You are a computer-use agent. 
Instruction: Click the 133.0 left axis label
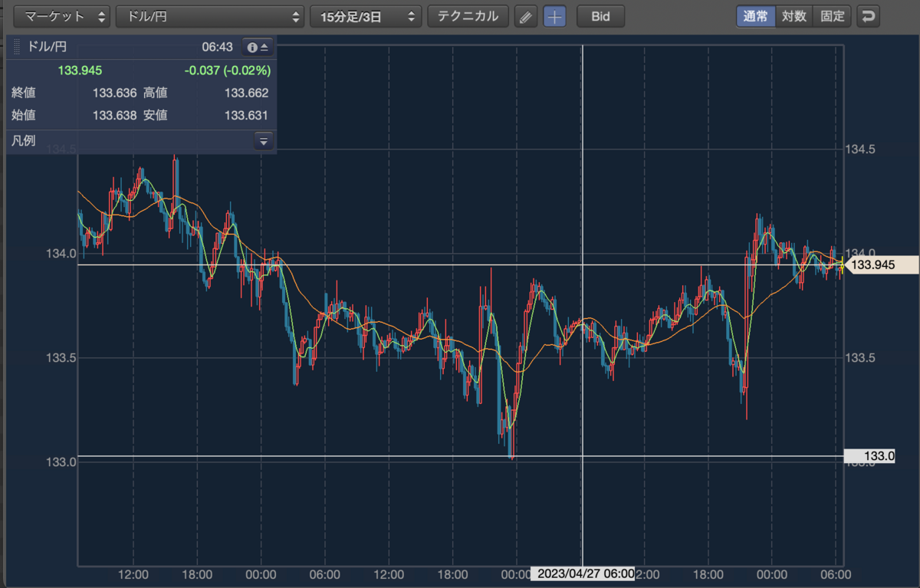point(61,462)
